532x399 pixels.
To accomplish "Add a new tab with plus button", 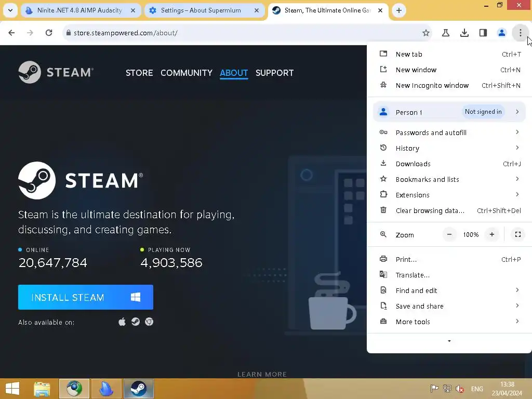I will coord(399,10).
